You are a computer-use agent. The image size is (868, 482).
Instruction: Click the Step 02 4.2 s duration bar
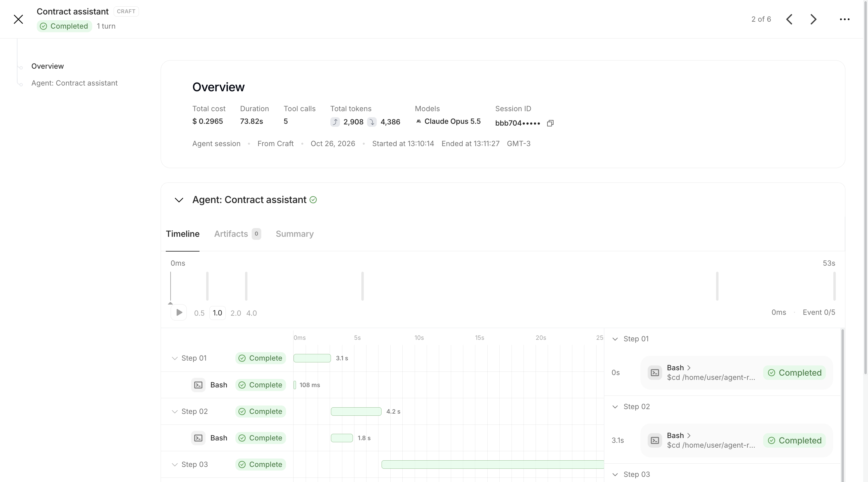pos(356,412)
